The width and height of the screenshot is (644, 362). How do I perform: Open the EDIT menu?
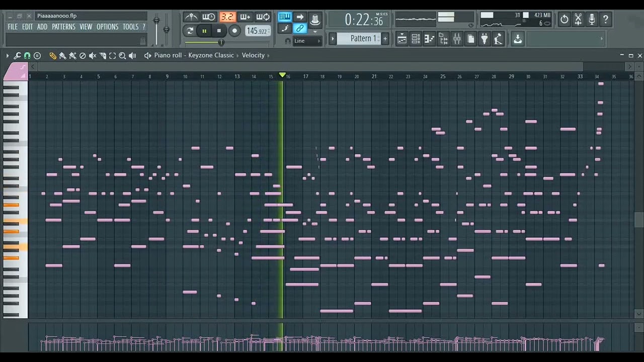tap(27, 27)
